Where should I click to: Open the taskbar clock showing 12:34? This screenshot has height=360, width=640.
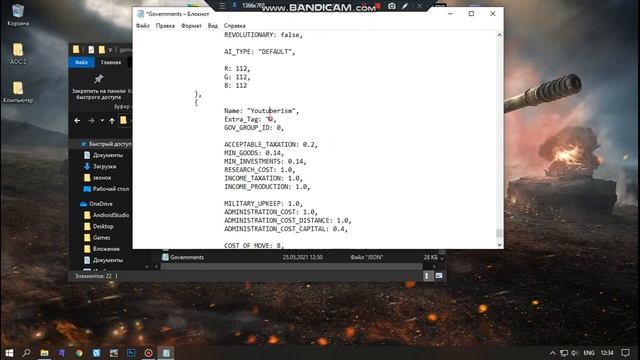tap(607, 353)
